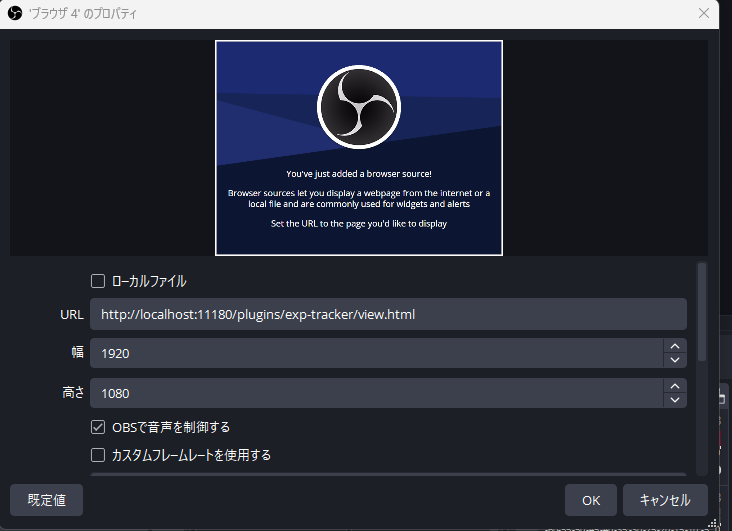Click the 幅 width field showing 1920
The height and width of the screenshot is (531, 732).
(376, 353)
